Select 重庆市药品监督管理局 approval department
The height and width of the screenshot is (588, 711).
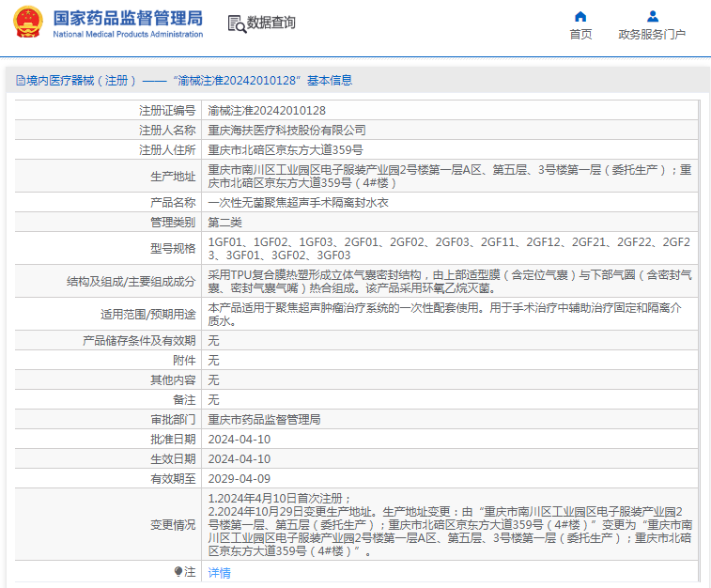(x=264, y=419)
